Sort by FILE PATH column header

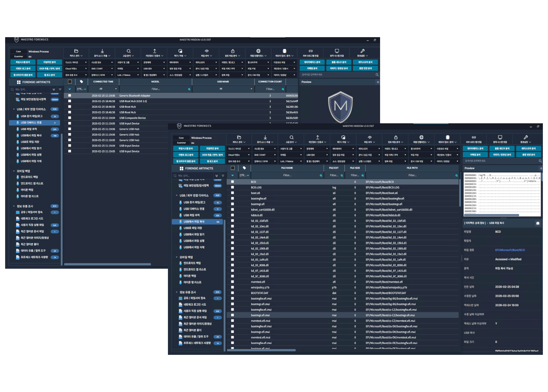412,168
